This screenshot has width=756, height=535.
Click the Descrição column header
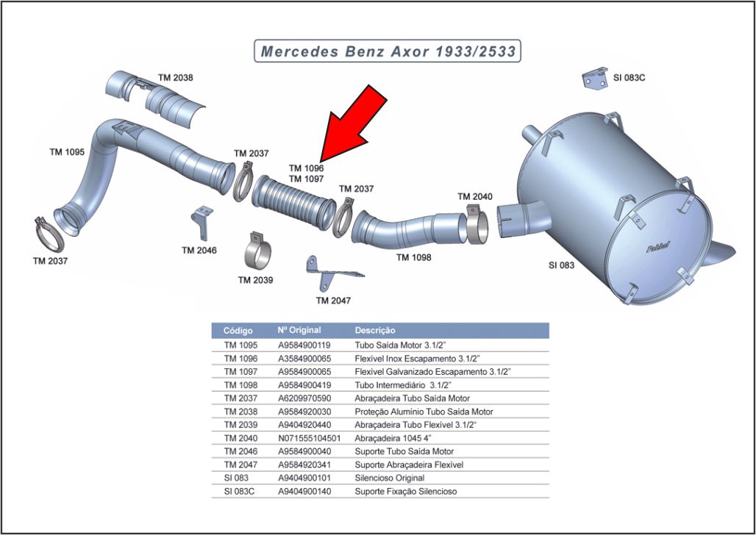375,330
